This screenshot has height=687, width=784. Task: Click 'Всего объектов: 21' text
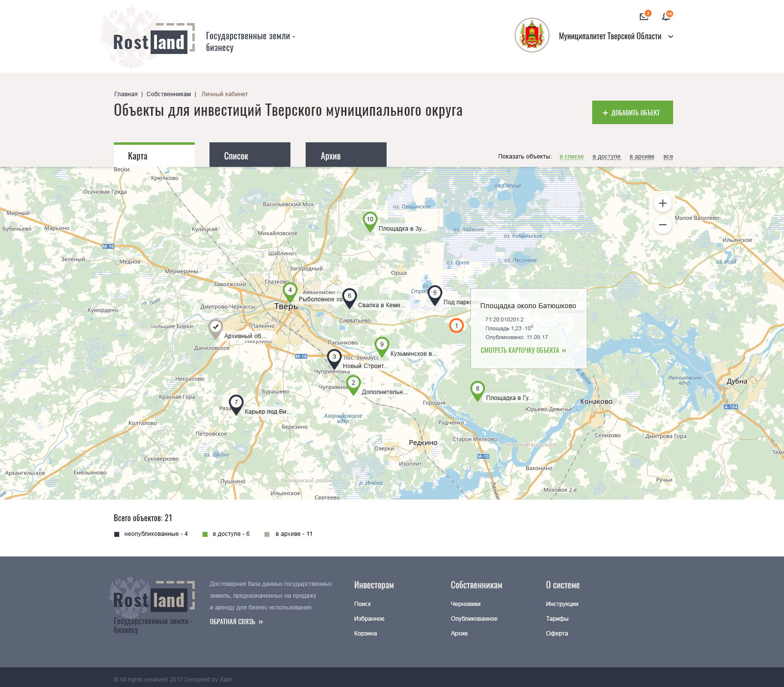tap(143, 518)
